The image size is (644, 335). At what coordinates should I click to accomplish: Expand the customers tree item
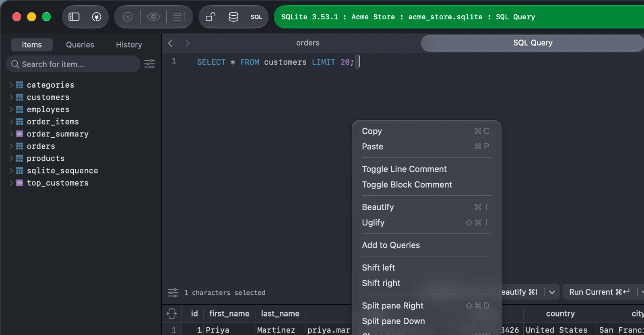11,97
